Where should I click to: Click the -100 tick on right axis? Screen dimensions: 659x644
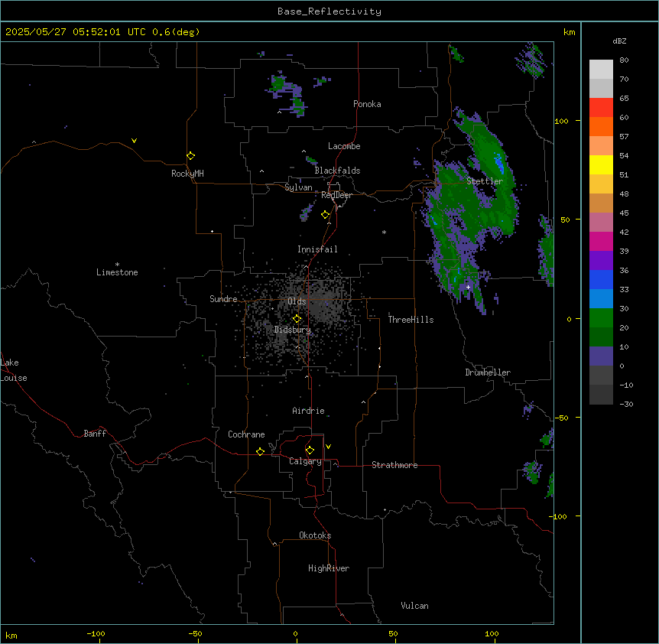[559, 516]
